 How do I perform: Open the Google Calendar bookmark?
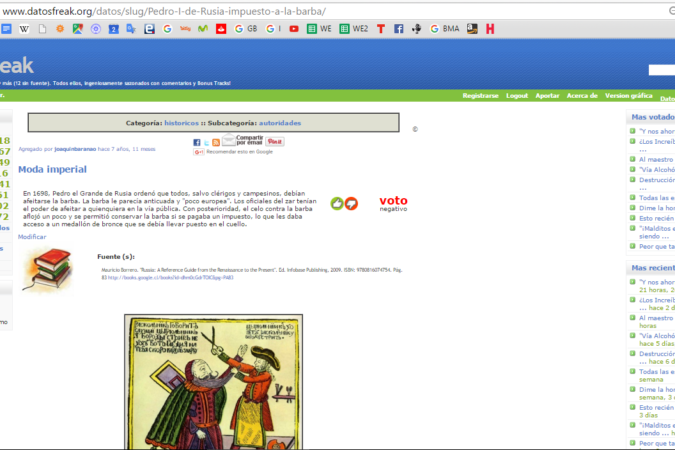click(x=113, y=29)
